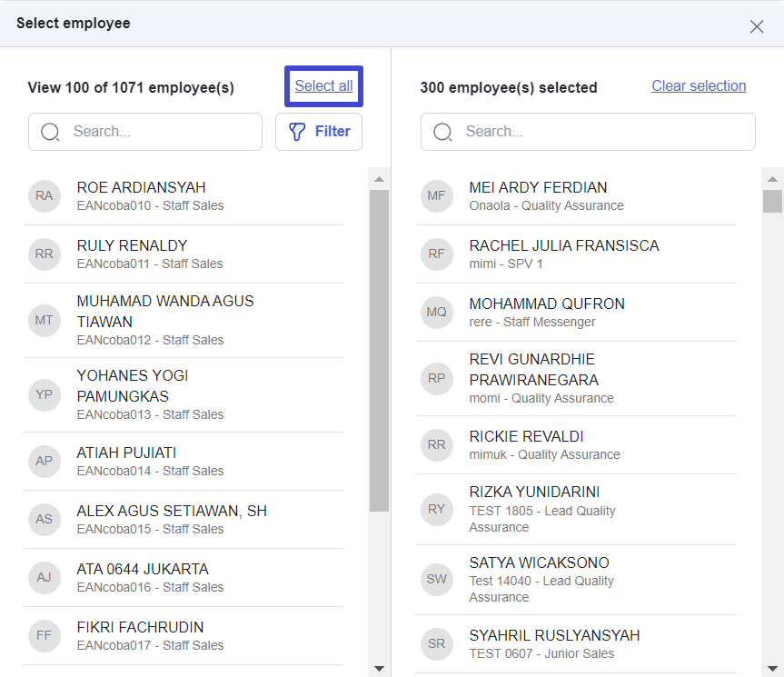Close the Select employee dialog
Viewport: 784px width, 677px height.
click(757, 26)
